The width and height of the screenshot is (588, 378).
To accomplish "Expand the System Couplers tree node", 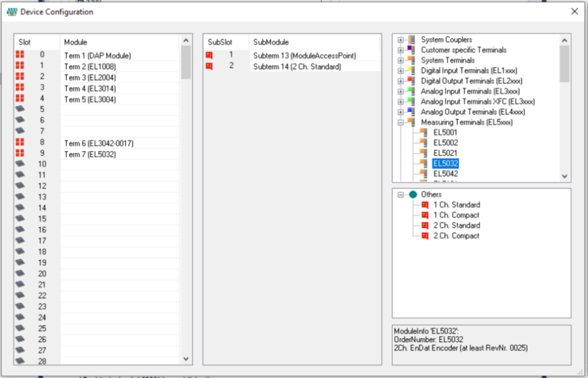I will pyautogui.click(x=399, y=39).
